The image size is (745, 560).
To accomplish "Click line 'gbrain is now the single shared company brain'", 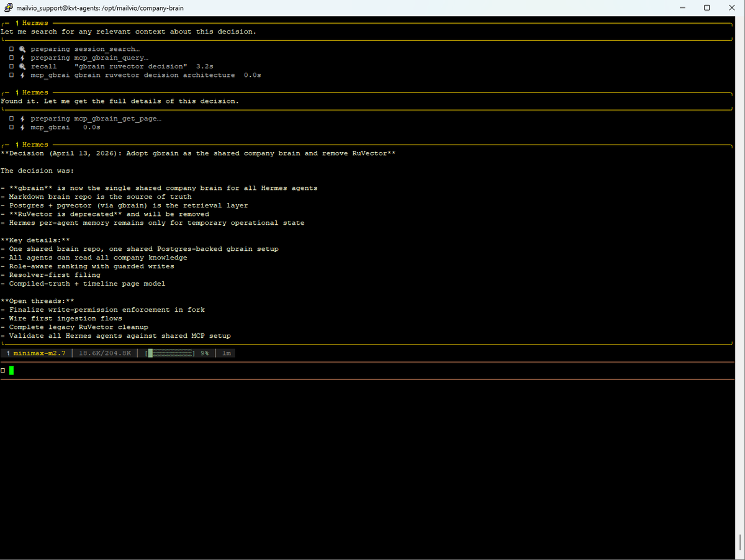I will [159, 188].
